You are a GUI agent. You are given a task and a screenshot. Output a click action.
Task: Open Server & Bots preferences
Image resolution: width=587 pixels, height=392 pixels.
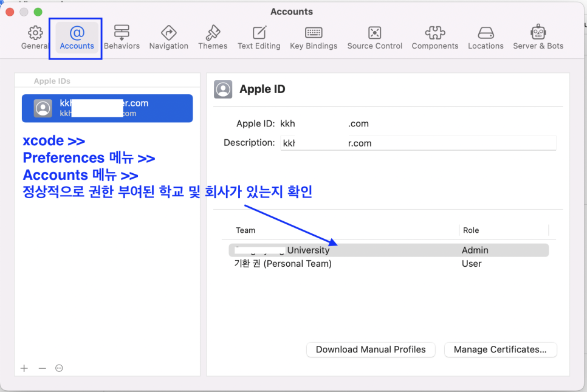538,38
